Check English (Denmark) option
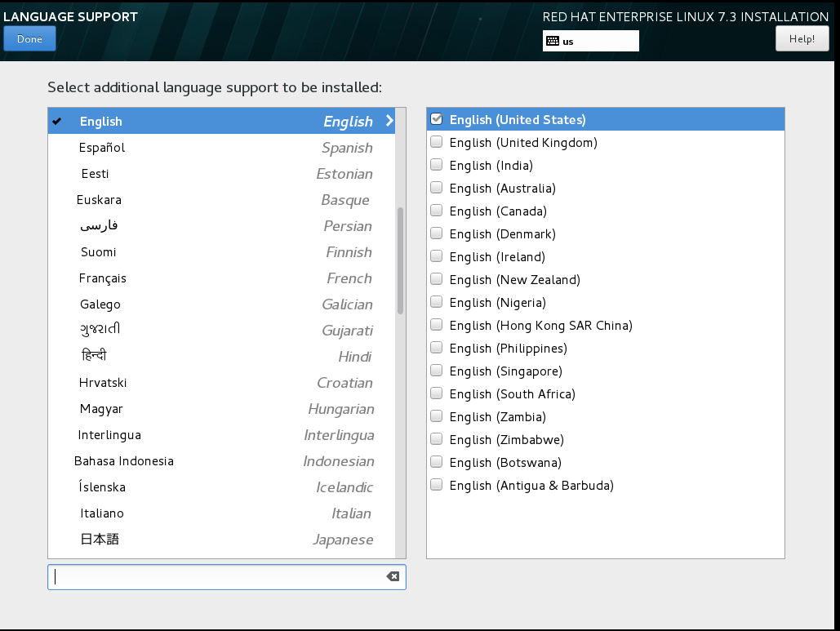Viewport: 840px width, 631px height. click(x=437, y=233)
